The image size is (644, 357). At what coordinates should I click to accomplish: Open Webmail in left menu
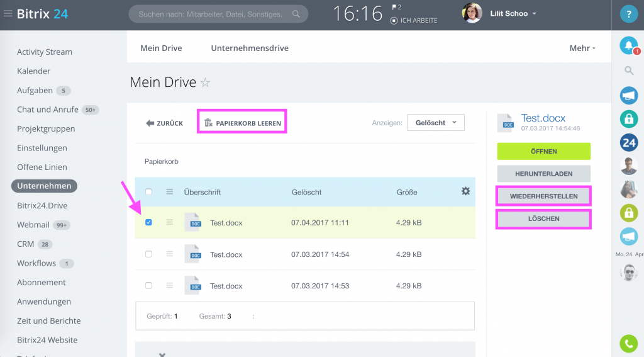click(x=33, y=225)
